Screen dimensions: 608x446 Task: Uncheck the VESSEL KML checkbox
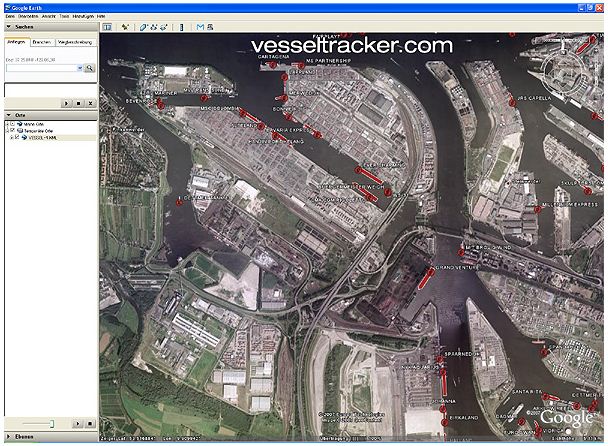17,137
